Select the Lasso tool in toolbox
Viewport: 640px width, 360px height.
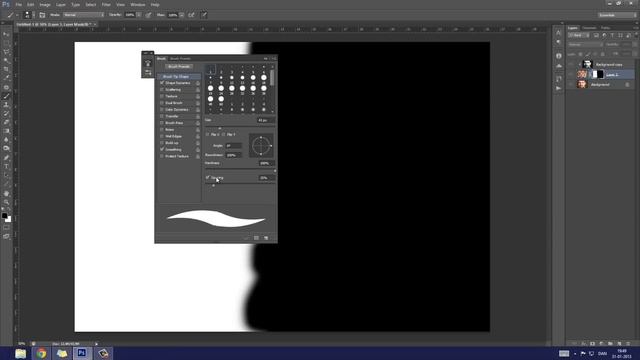pos(6,52)
